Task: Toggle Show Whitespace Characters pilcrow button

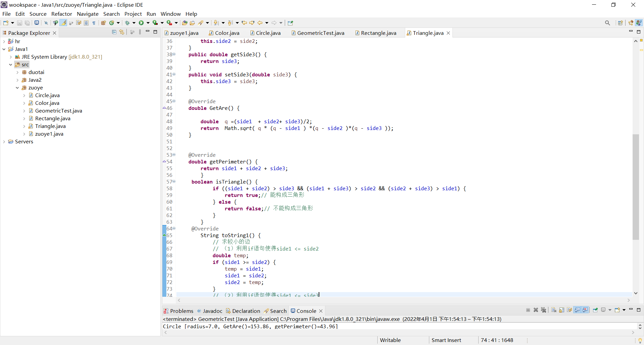Action: (x=94, y=23)
